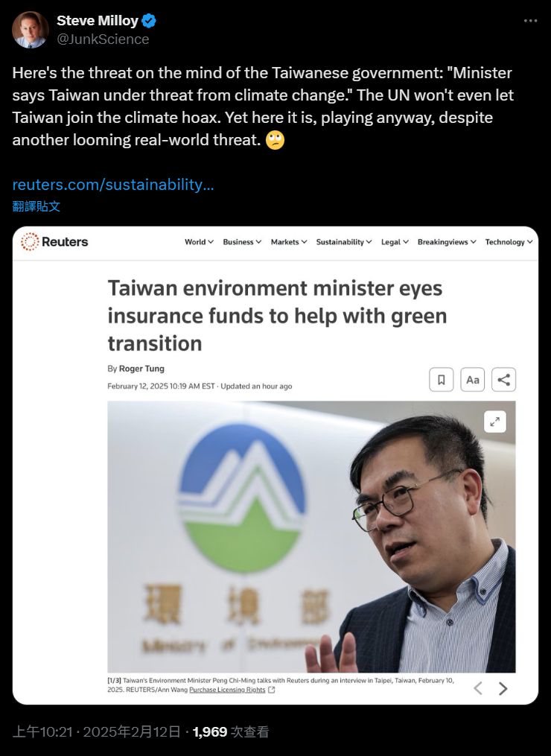
Task: Adjust text size with the Aa button
Action: (472, 380)
